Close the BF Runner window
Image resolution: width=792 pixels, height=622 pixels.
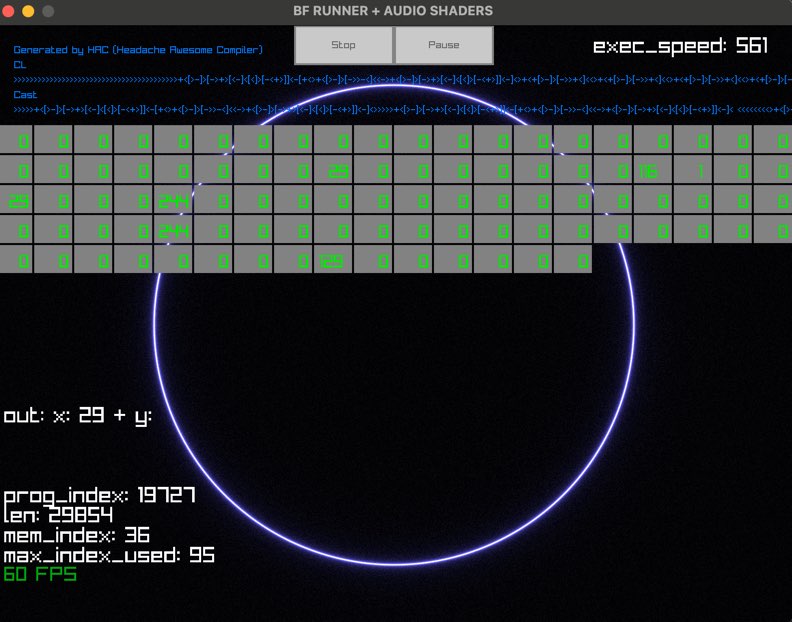tap(10, 11)
